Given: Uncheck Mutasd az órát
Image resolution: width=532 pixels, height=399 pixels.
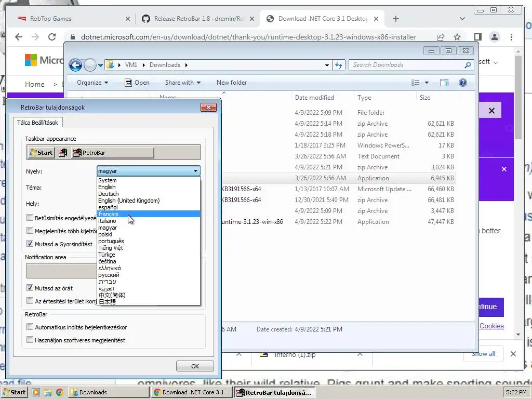Looking at the screenshot, I should point(30,288).
